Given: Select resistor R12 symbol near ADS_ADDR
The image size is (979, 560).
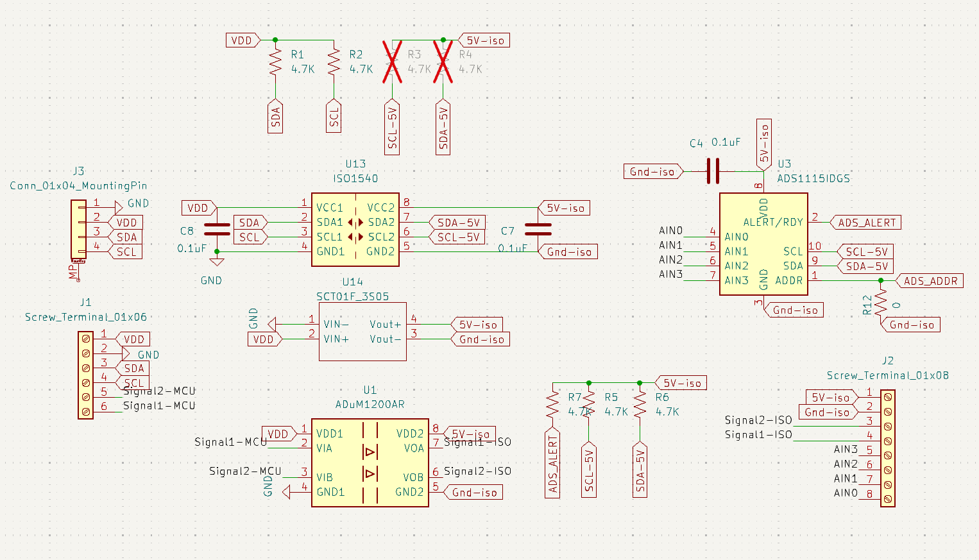Looking at the screenshot, I should coord(881,302).
